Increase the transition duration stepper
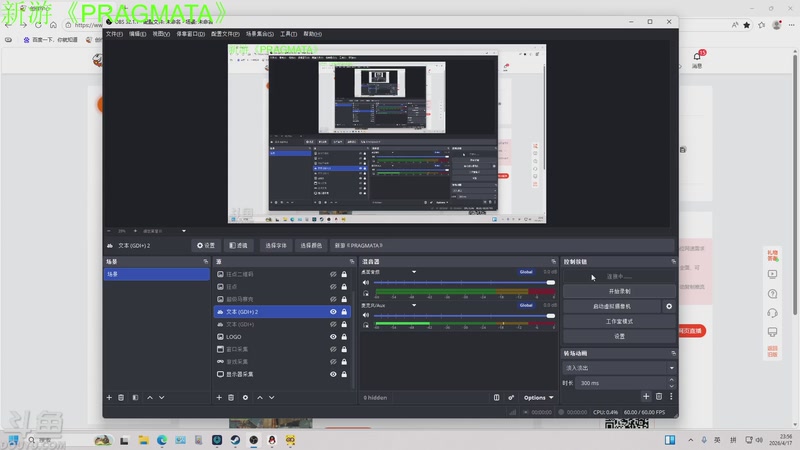 tap(671, 380)
